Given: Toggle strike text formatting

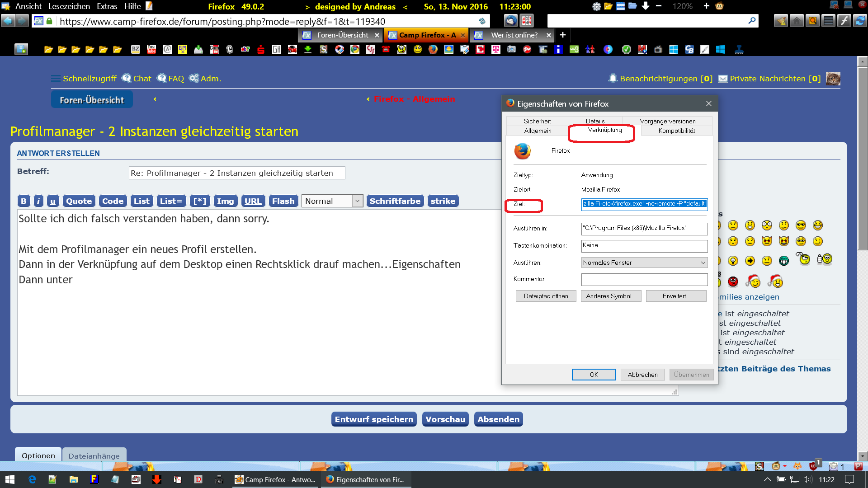Looking at the screenshot, I should click(443, 201).
